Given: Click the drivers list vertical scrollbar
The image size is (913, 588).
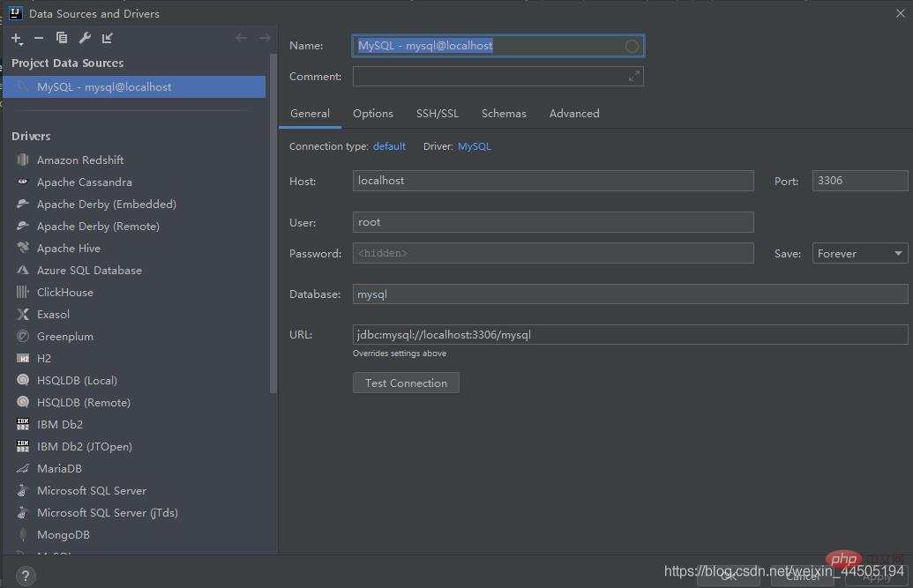Looking at the screenshot, I should pos(273,220).
